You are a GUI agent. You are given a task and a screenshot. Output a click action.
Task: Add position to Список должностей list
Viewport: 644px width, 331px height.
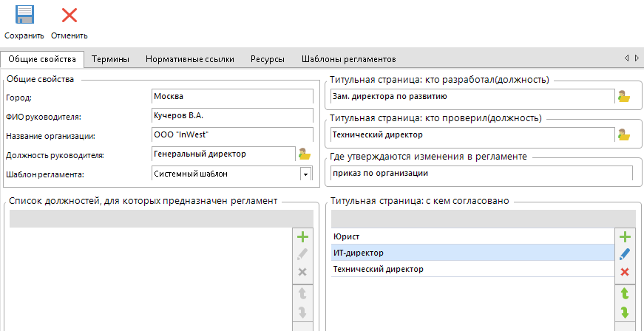[302, 236]
